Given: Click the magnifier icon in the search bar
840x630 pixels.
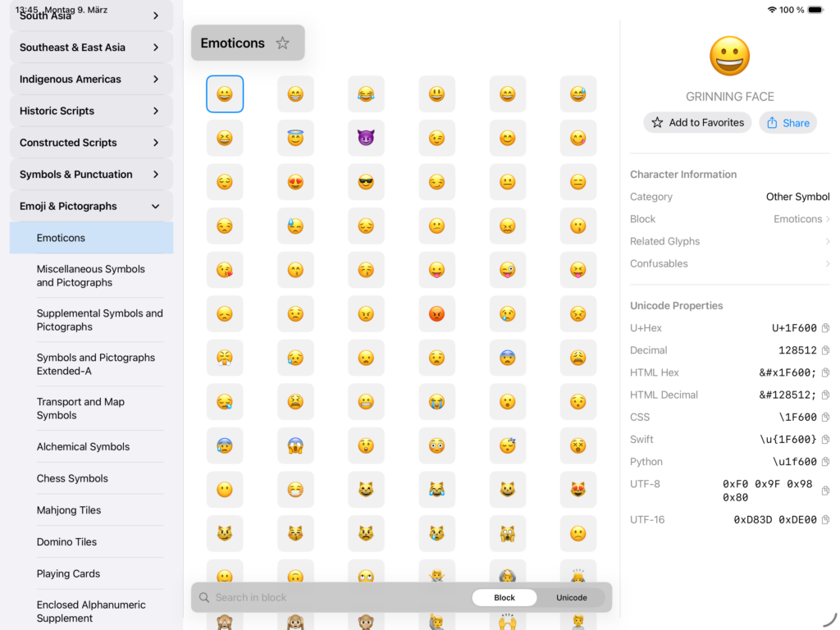Looking at the screenshot, I should point(204,597).
